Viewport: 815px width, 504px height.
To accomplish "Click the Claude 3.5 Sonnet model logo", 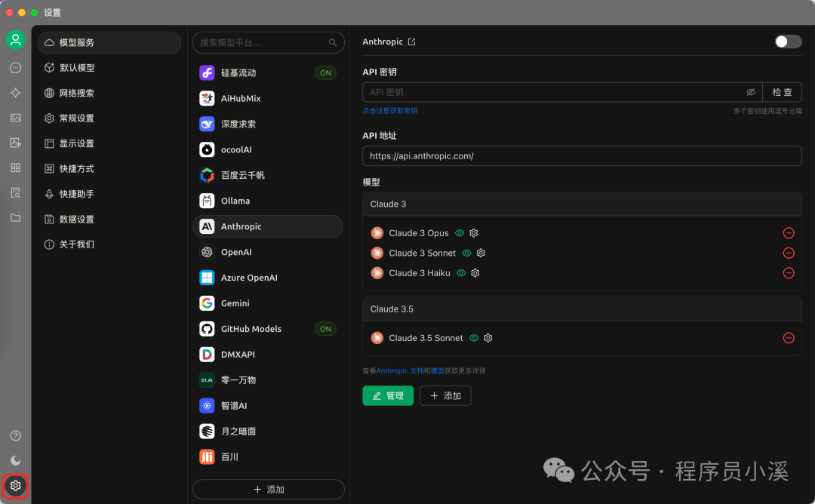I will pyautogui.click(x=377, y=338).
